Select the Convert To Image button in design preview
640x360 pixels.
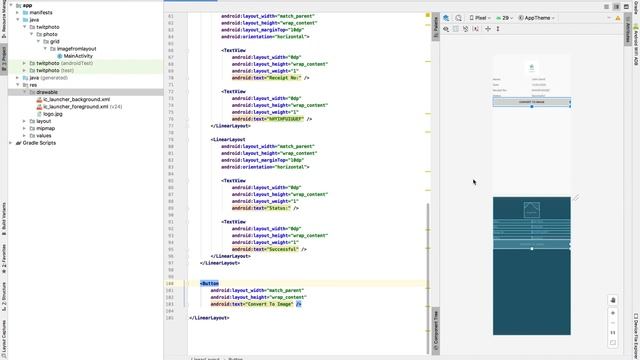[531, 102]
